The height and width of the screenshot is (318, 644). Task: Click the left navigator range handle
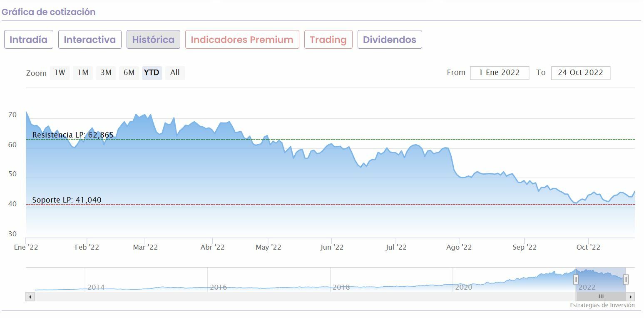coord(576,279)
